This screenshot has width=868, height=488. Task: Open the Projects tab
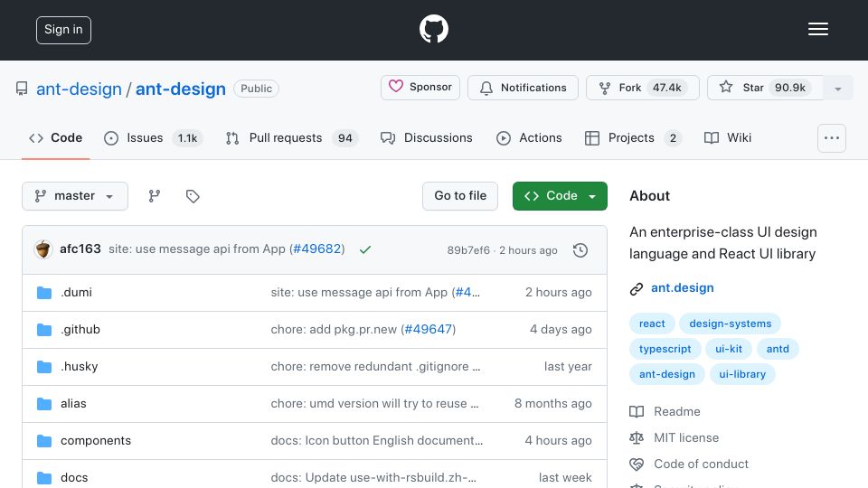pos(633,137)
